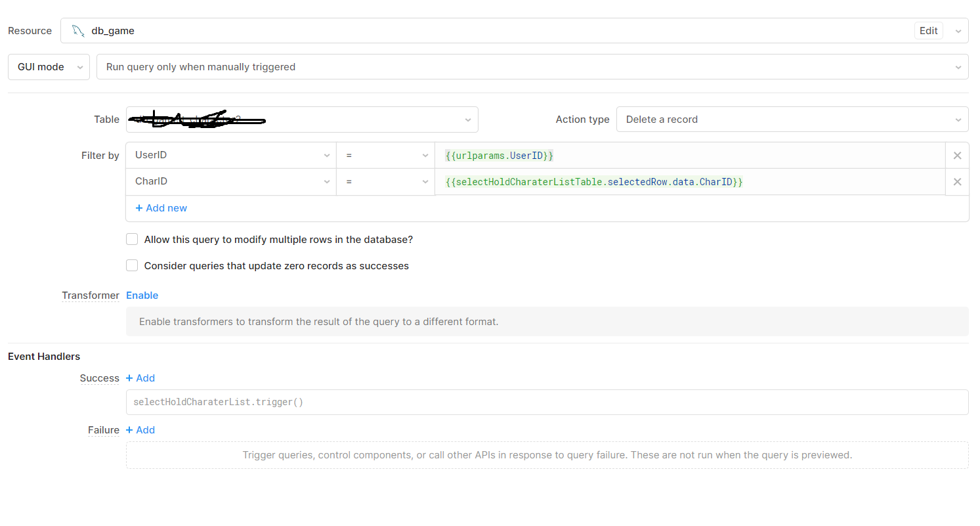Enable the Transformer
The image size is (980, 526).
click(x=142, y=295)
